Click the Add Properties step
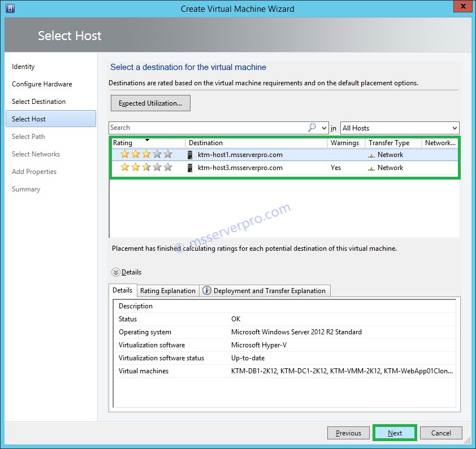The width and height of the screenshot is (476, 449). [x=34, y=171]
